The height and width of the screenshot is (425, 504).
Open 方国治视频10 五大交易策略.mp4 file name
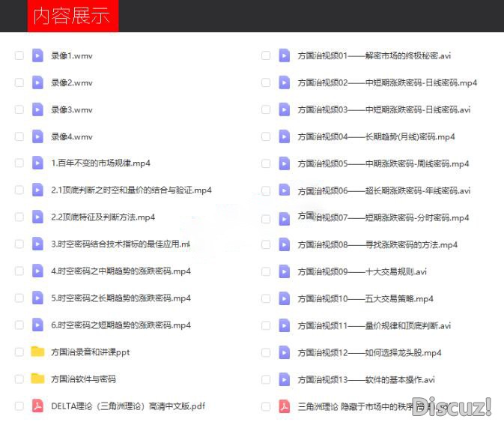[365, 299]
